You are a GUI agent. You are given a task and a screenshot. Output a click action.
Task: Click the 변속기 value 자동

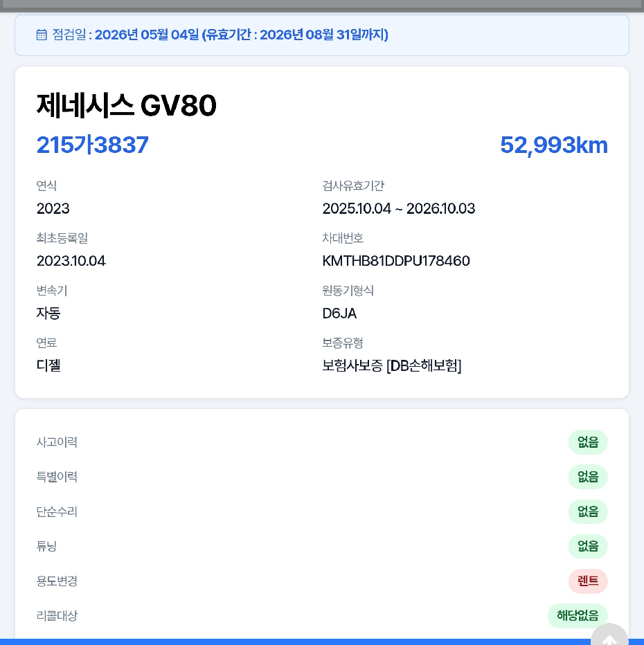(x=48, y=313)
